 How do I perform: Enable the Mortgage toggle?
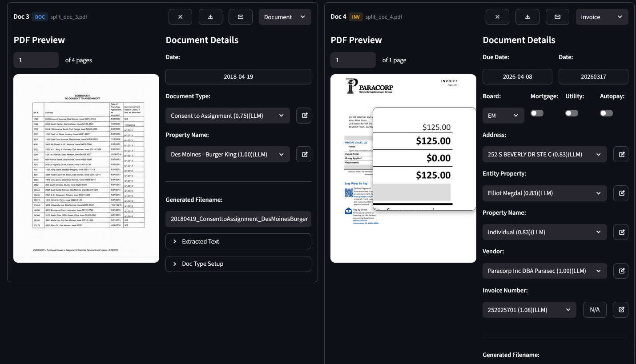[x=537, y=113]
